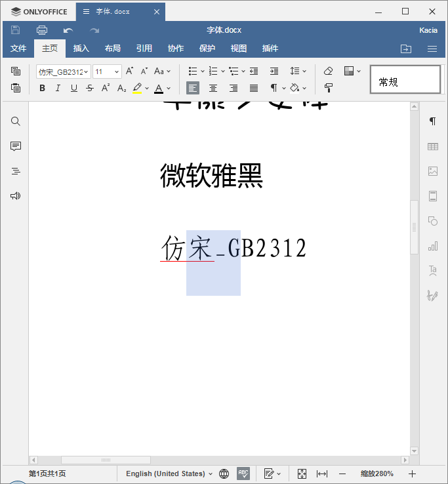Toggle strikethrough formatting
The width and height of the screenshot is (448, 484).
pos(90,88)
